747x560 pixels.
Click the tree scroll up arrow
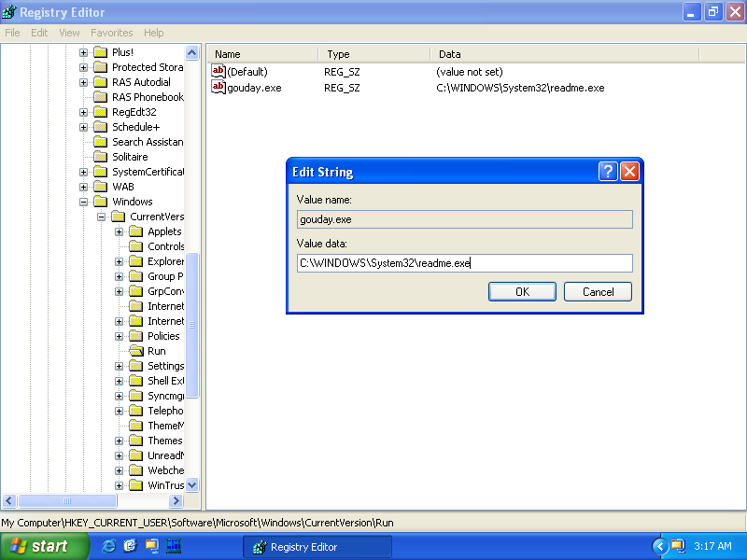pyautogui.click(x=192, y=52)
